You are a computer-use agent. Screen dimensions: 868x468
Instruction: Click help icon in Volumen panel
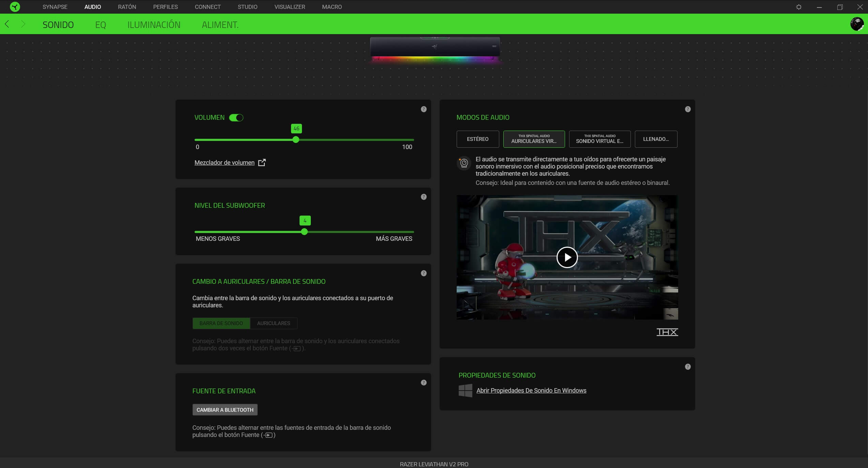pos(424,109)
